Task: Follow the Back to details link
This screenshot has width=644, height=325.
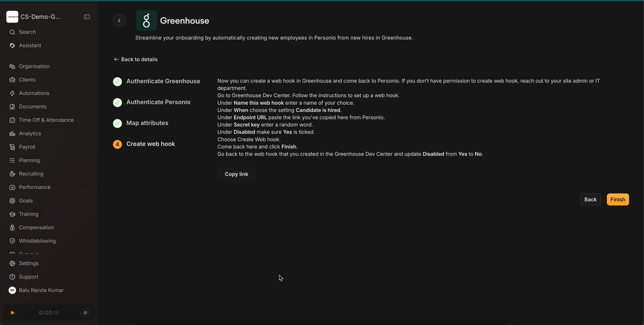Action: [136, 60]
